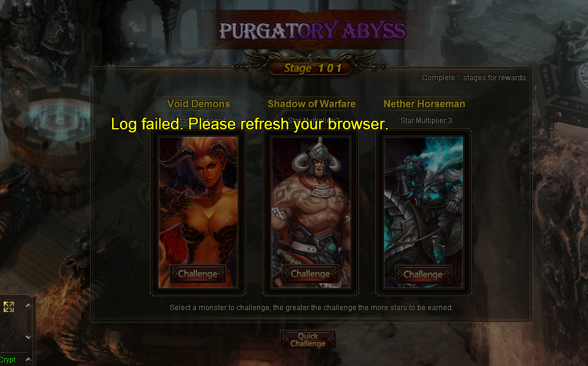Select the Void Demons portrait card
This screenshot has height=366, width=588.
coord(198,212)
